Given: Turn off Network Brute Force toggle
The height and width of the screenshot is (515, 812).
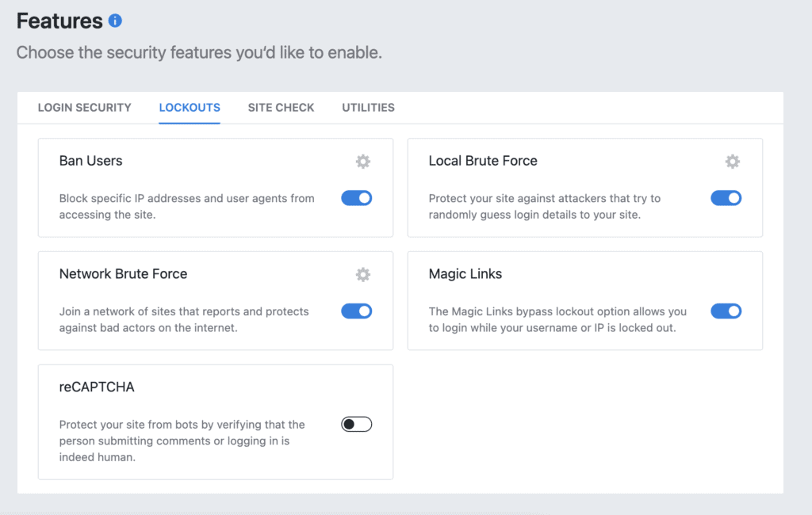Looking at the screenshot, I should [356, 311].
